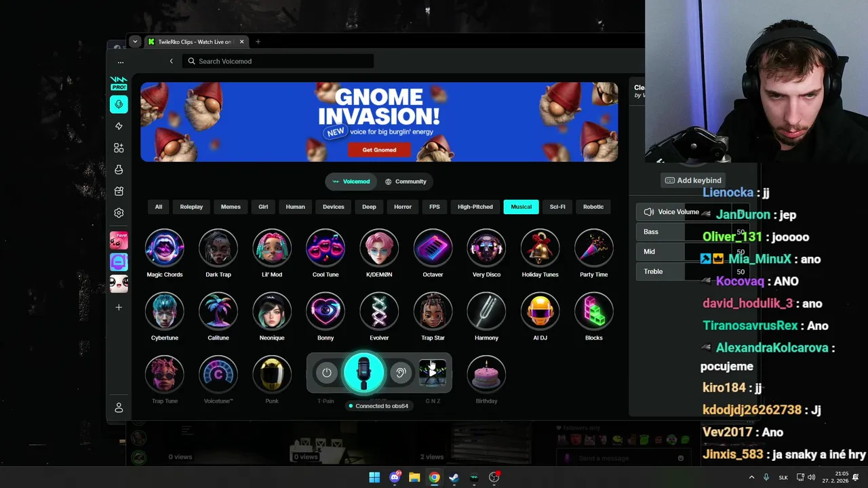Adjust the Voice Volume slider row
Viewport: 868px width, 488px height.
(x=692, y=212)
